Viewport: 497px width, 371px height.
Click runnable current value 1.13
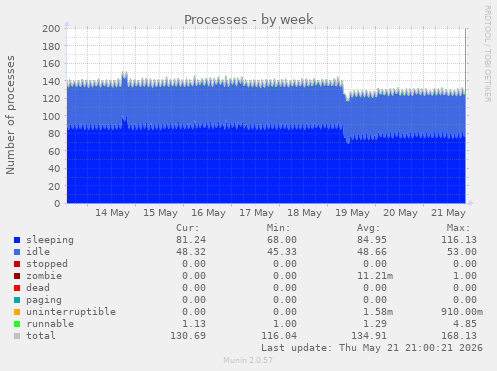click(194, 324)
